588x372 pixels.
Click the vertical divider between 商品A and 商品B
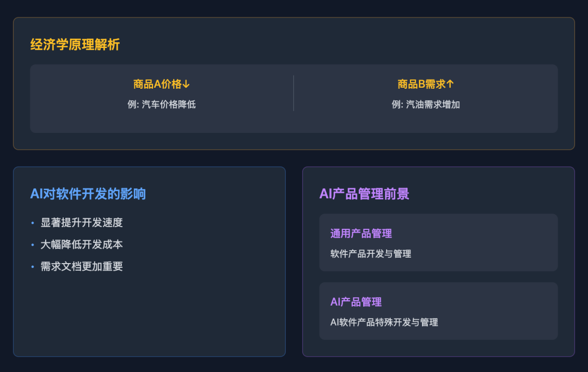click(293, 93)
